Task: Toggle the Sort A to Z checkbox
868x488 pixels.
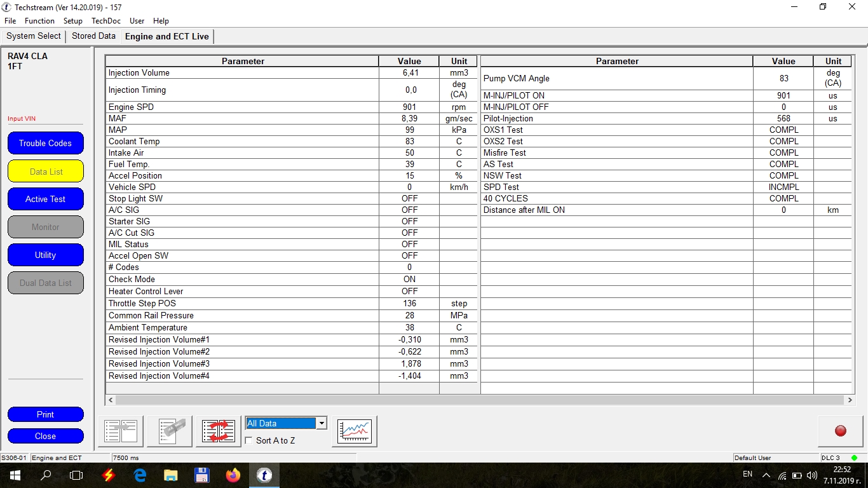Action: point(249,440)
